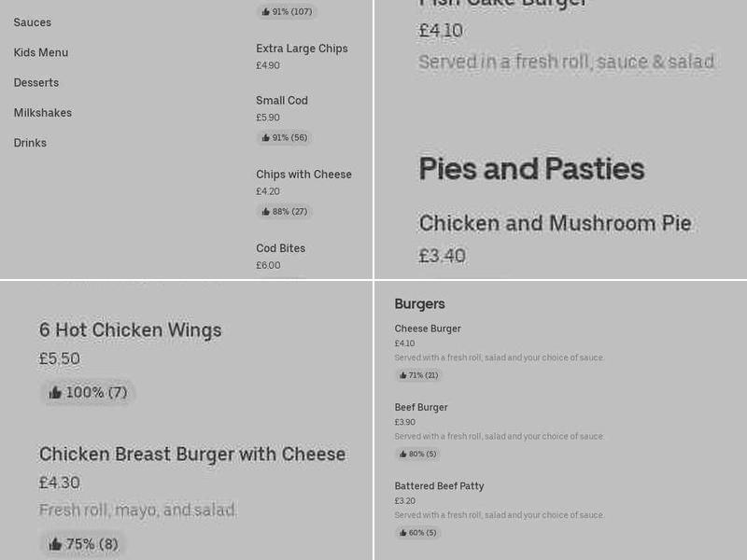Open the Sauces category
Viewport: 747px width, 560px height.
point(32,22)
